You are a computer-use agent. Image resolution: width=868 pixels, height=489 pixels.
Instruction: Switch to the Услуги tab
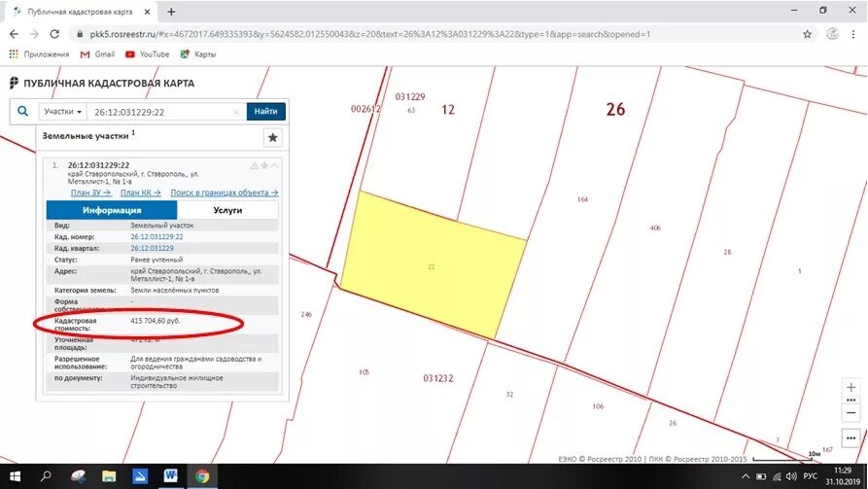click(227, 210)
